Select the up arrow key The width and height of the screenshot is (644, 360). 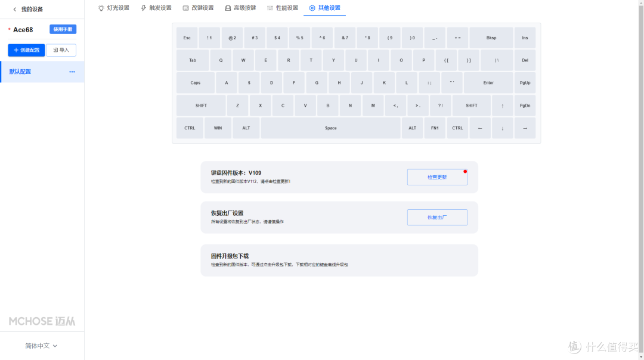[502, 105]
